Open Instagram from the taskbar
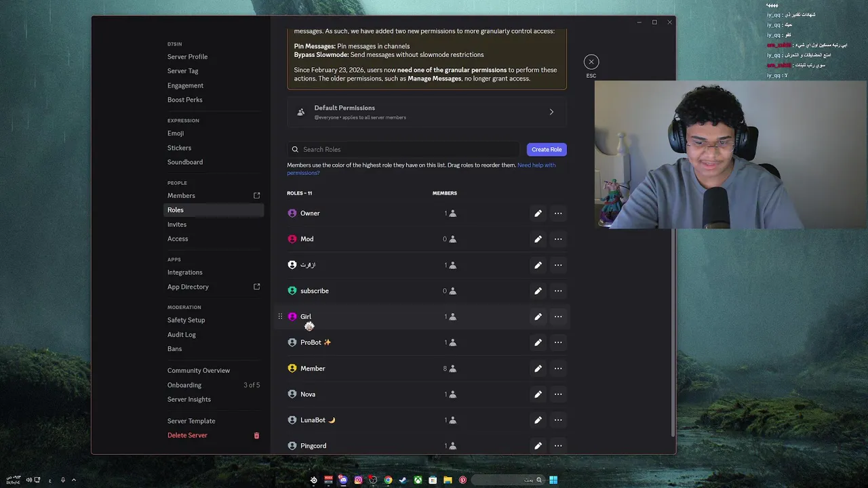 point(358,480)
